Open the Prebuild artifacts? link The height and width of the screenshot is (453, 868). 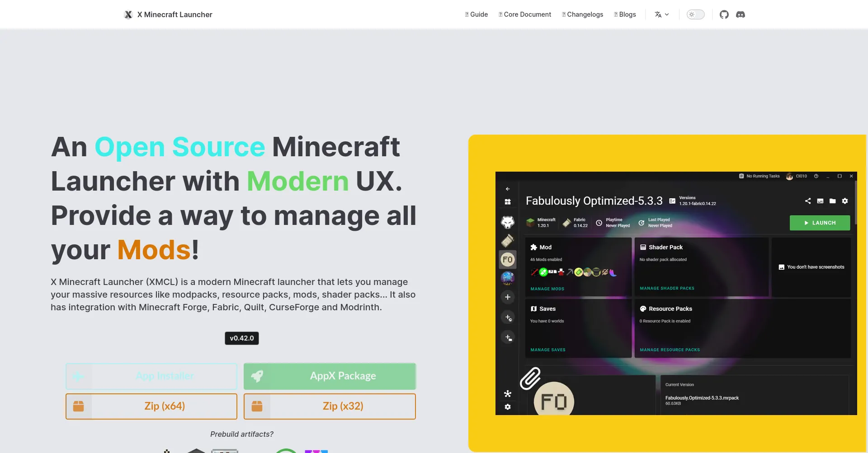242,434
